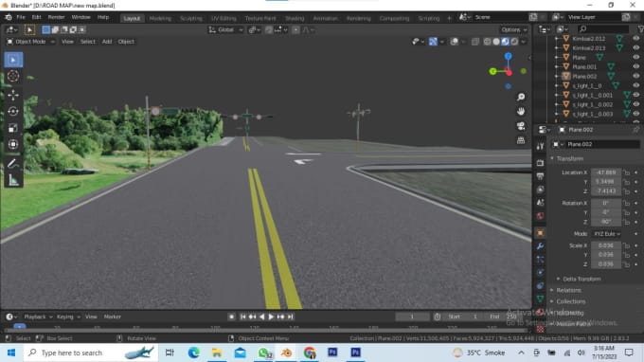
Task: Hide Plane.002 in the outliner
Action: (x=635, y=76)
